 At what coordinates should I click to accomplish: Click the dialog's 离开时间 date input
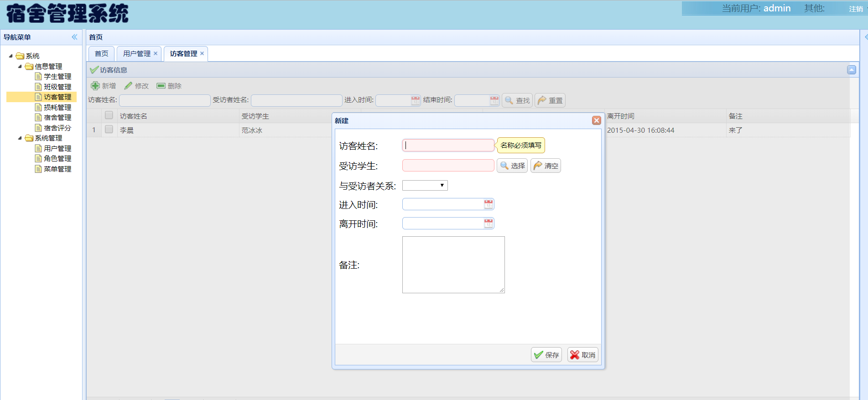coord(442,223)
